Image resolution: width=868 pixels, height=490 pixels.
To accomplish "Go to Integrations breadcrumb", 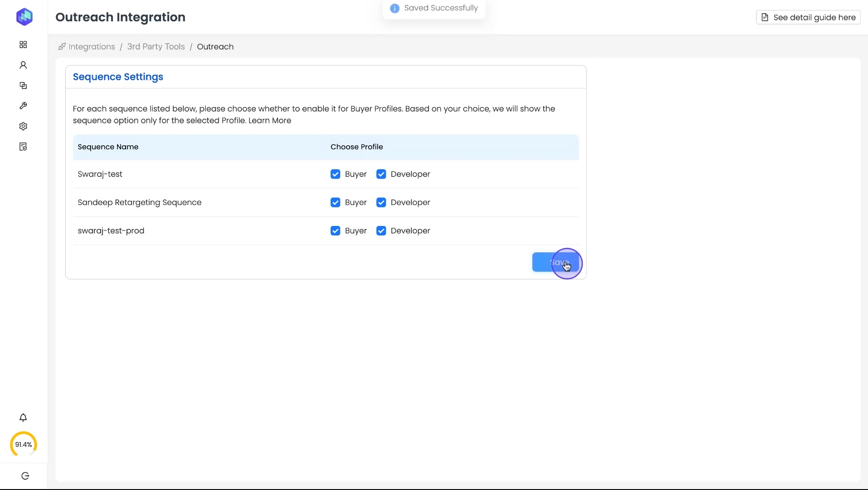I will click(91, 47).
